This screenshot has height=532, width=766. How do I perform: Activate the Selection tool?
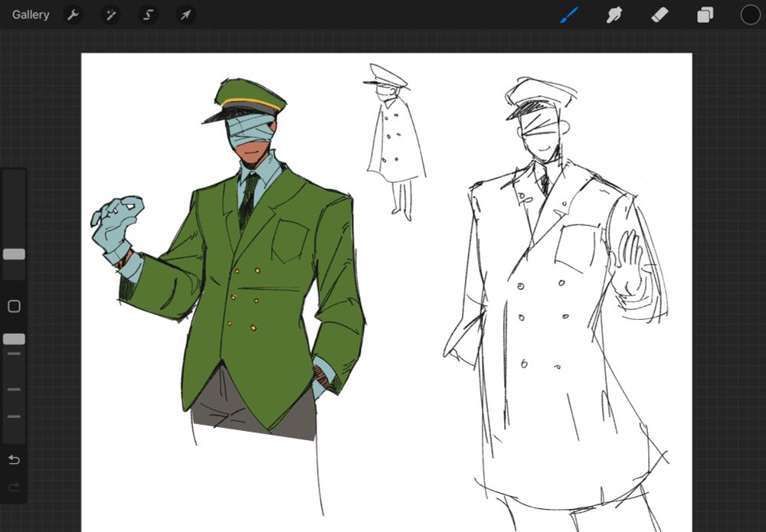[148, 15]
